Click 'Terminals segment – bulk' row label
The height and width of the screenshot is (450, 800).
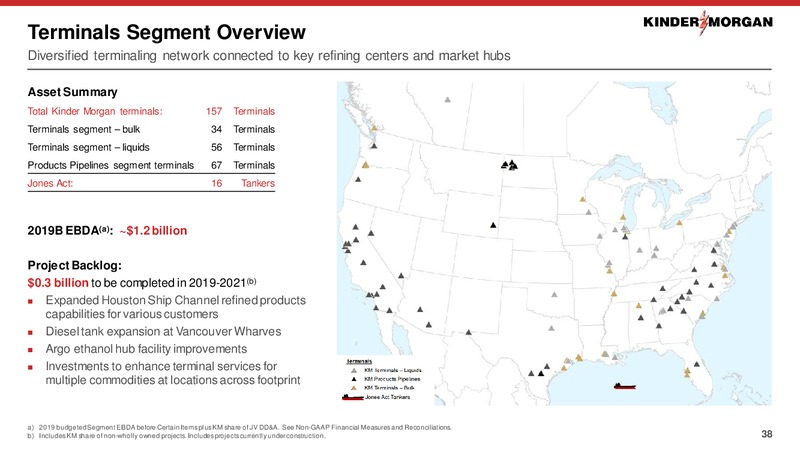point(84,129)
